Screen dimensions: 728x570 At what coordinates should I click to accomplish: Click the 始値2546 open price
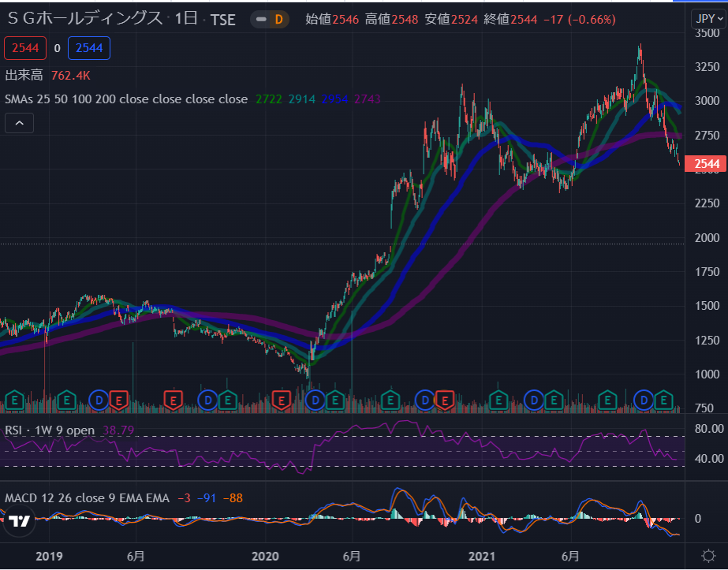pyautogui.click(x=332, y=20)
